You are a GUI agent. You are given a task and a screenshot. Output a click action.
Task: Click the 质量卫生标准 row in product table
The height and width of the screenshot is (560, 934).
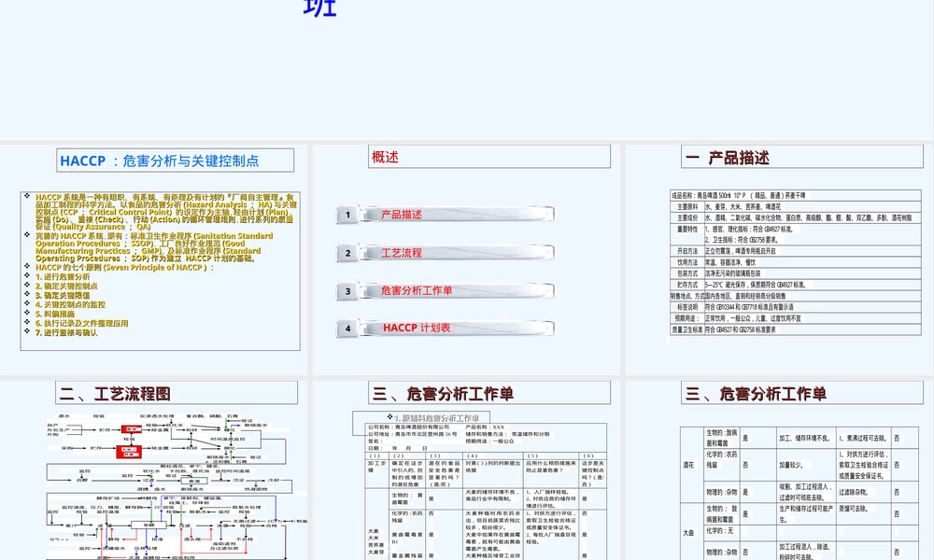click(796, 329)
